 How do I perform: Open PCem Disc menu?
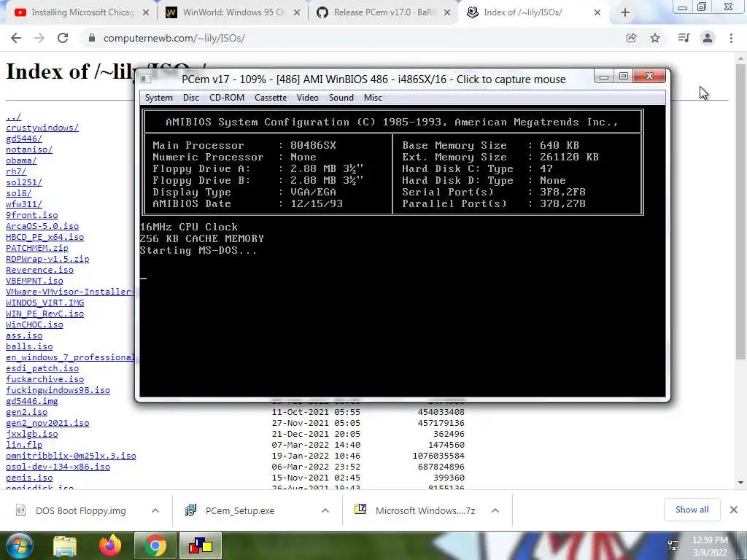190,98
